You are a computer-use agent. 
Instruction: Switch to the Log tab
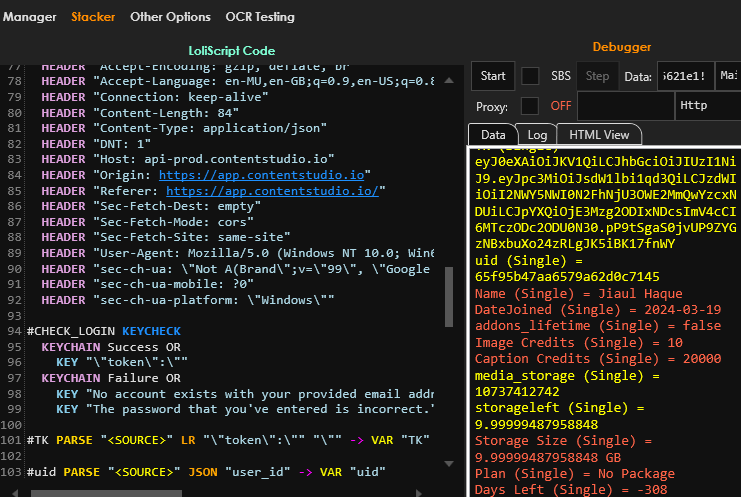pos(537,135)
